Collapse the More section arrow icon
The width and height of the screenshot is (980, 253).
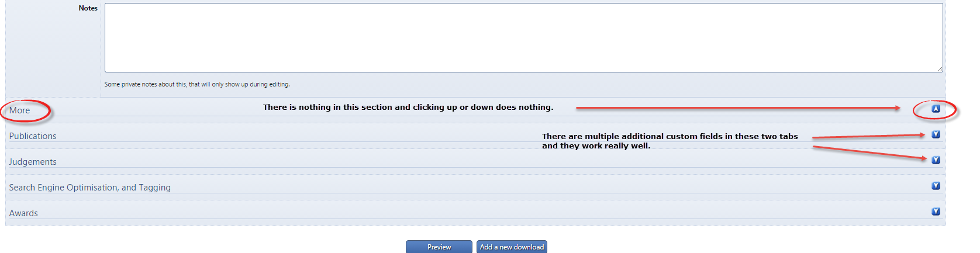[x=936, y=109]
